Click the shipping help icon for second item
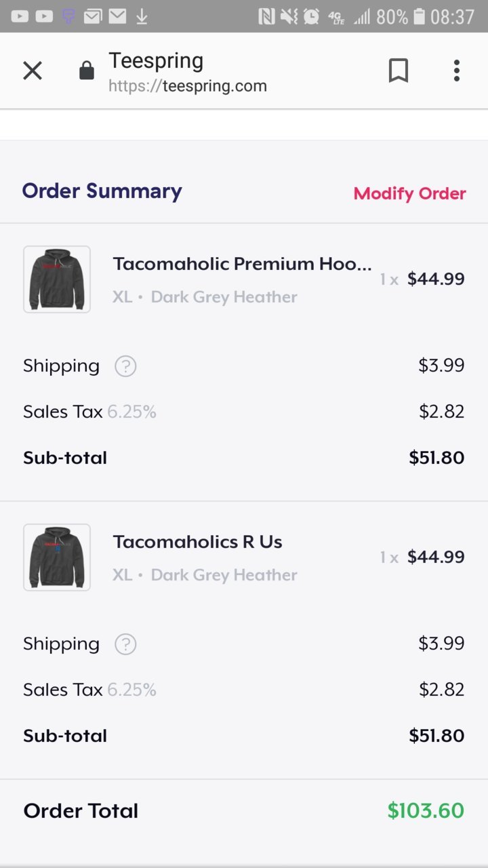Viewport: 488px width, 868px height. tap(125, 644)
